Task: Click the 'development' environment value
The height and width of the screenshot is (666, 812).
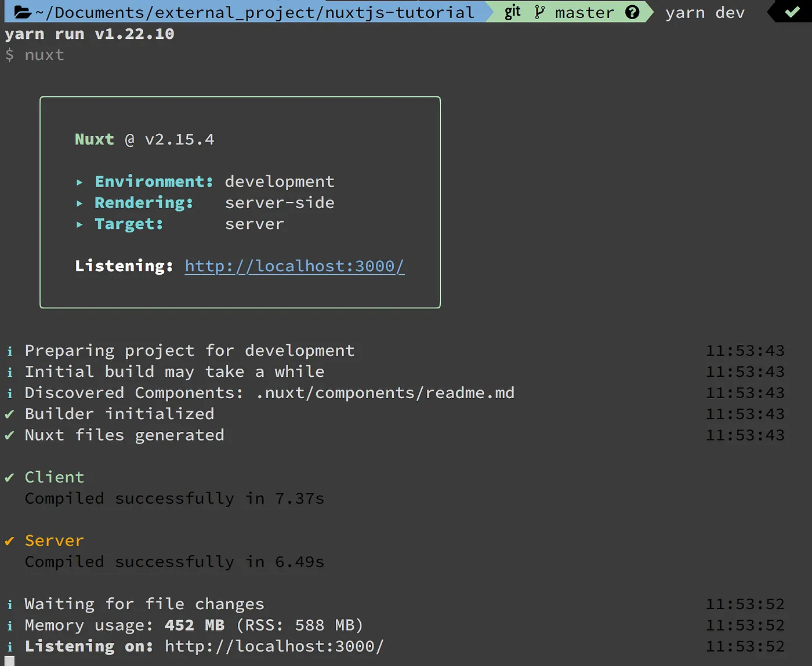Action: tap(280, 182)
